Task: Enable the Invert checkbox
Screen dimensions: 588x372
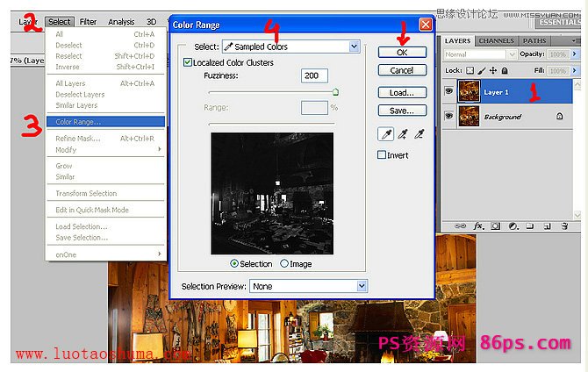Action: tap(382, 155)
